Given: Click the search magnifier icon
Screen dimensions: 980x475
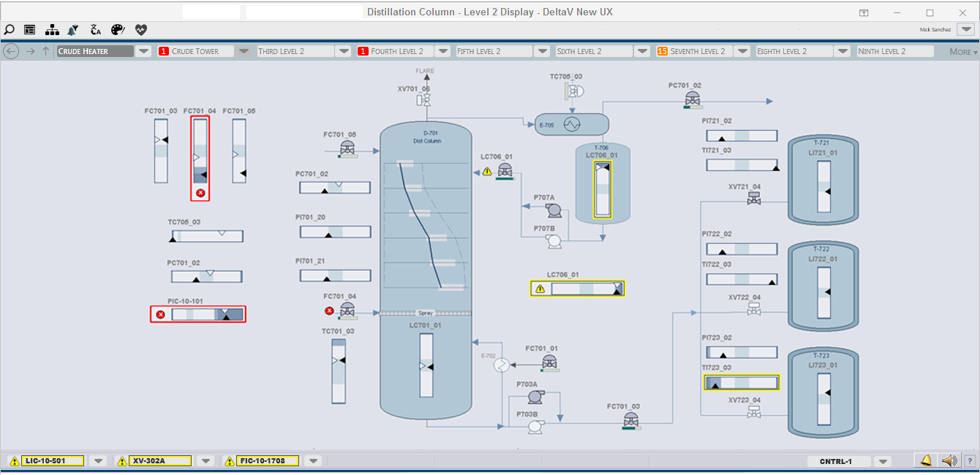Looking at the screenshot, I should click(9, 30).
